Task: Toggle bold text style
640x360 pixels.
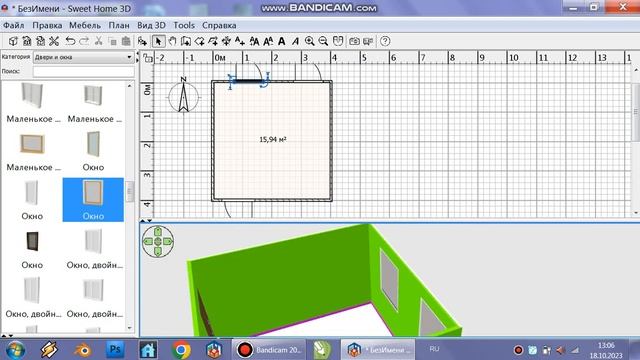Action: coord(282,41)
